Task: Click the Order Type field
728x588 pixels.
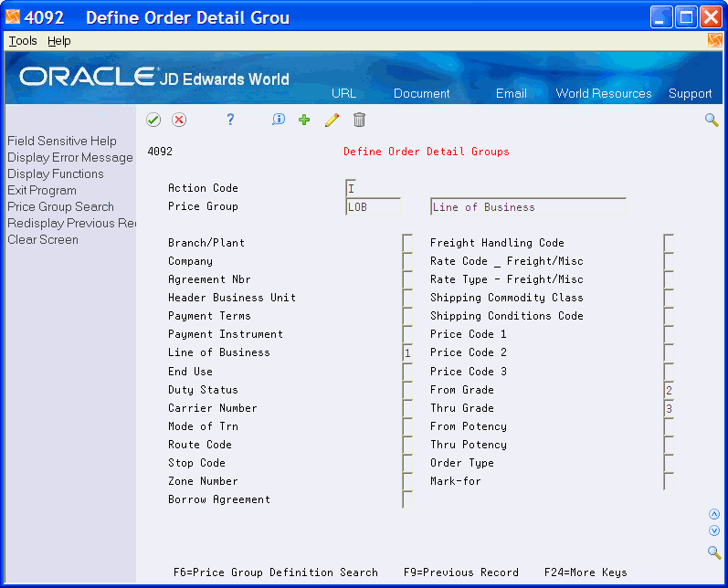Action: 669,463
